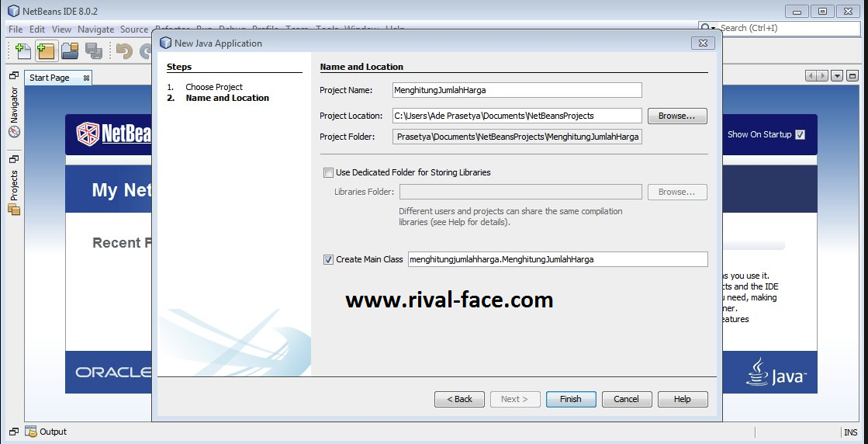The width and height of the screenshot is (868, 444).
Task: Click the Projects icon in left sidebar
Action: [x=15, y=210]
